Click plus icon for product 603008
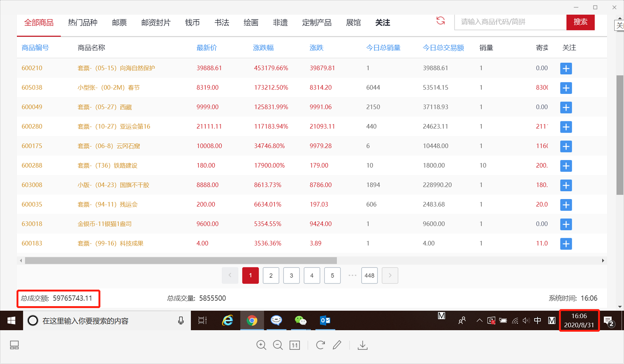The height and width of the screenshot is (364, 624). [566, 185]
